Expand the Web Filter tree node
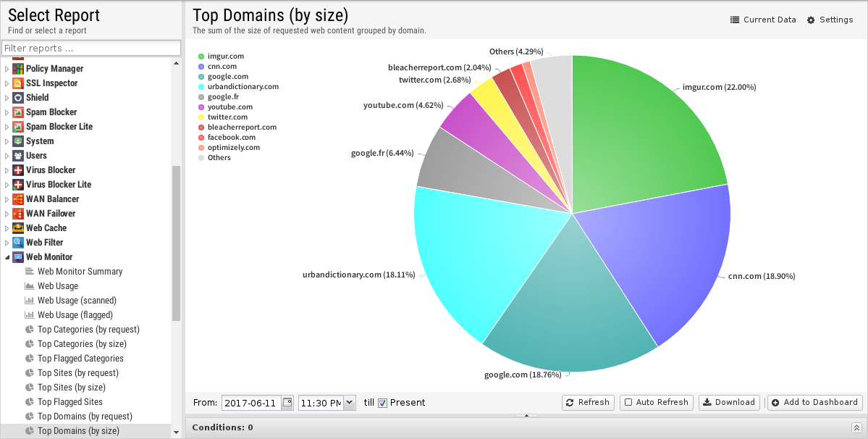Image resolution: width=868 pixels, height=439 pixels. coord(7,243)
